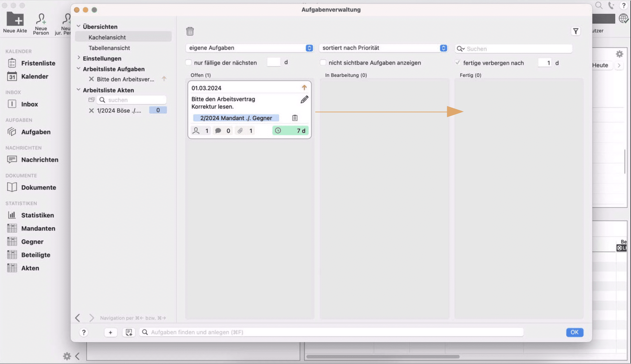Open Fristenliste in the sidebar
This screenshot has height=364, width=631.
[x=32, y=63]
